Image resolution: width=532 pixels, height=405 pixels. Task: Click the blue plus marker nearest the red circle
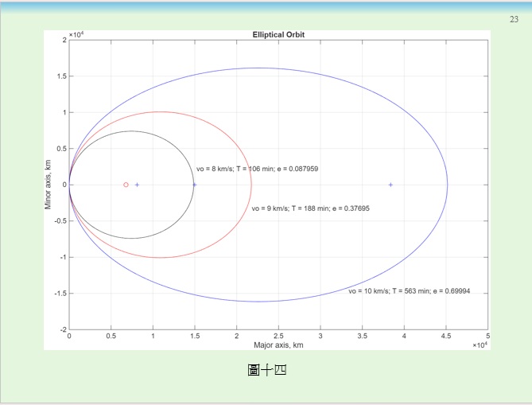pos(137,185)
